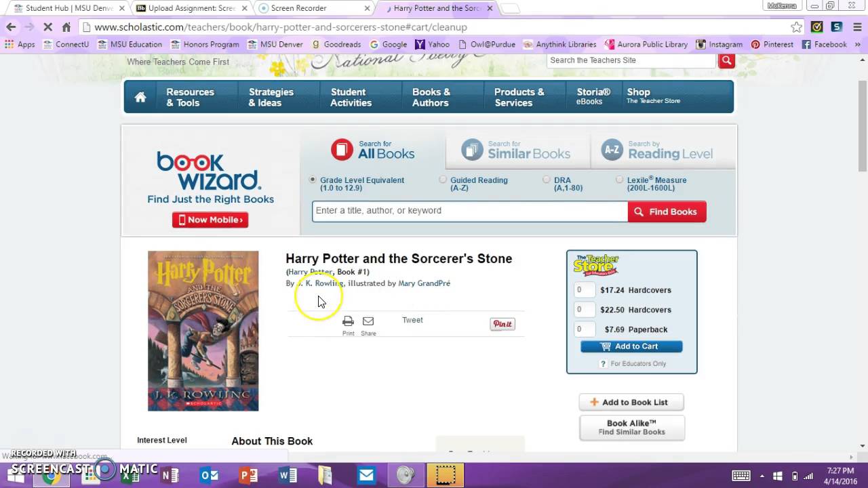Click the Norton checkmark extension icon
This screenshot has width=868, height=488.
coord(817,27)
